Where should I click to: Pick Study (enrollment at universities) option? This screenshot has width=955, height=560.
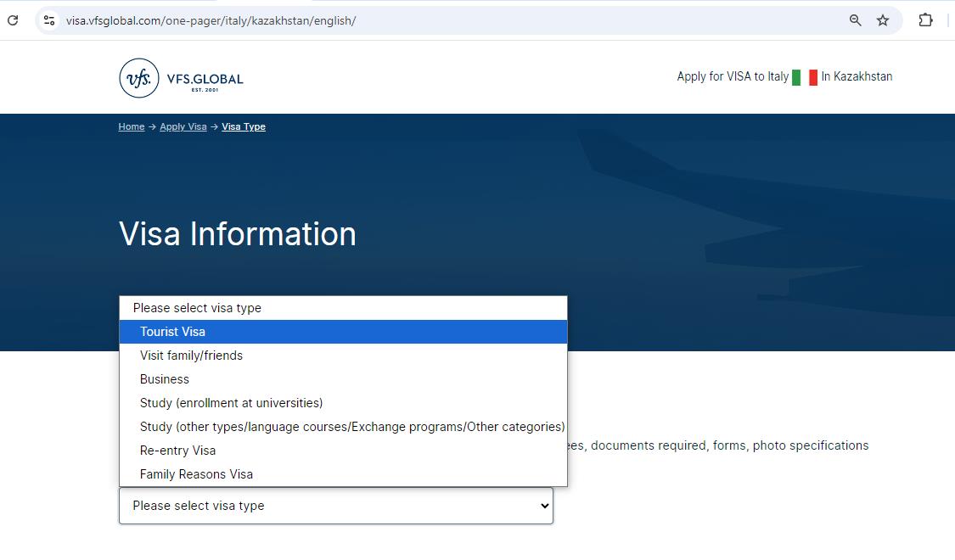[x=231, y=403]
